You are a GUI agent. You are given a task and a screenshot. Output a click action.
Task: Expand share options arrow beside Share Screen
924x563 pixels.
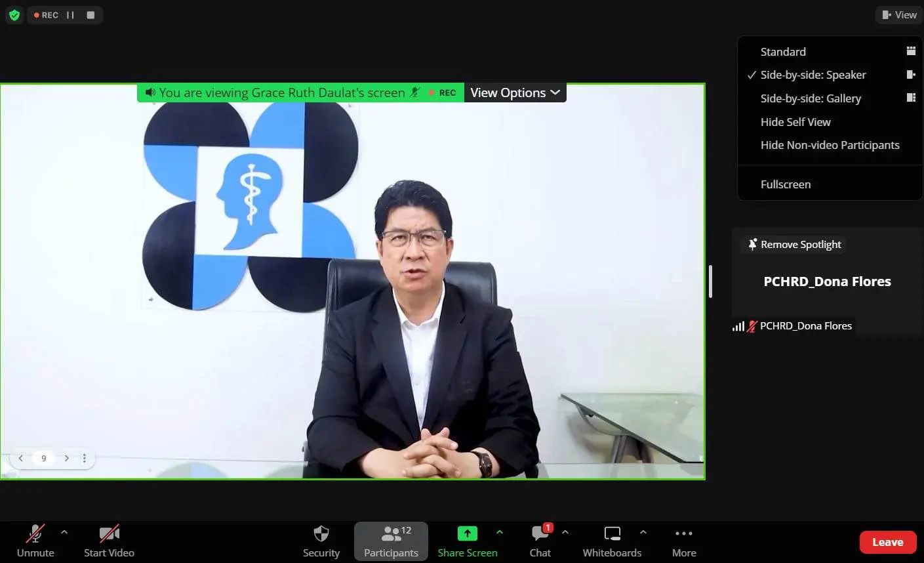pos(500,532)
